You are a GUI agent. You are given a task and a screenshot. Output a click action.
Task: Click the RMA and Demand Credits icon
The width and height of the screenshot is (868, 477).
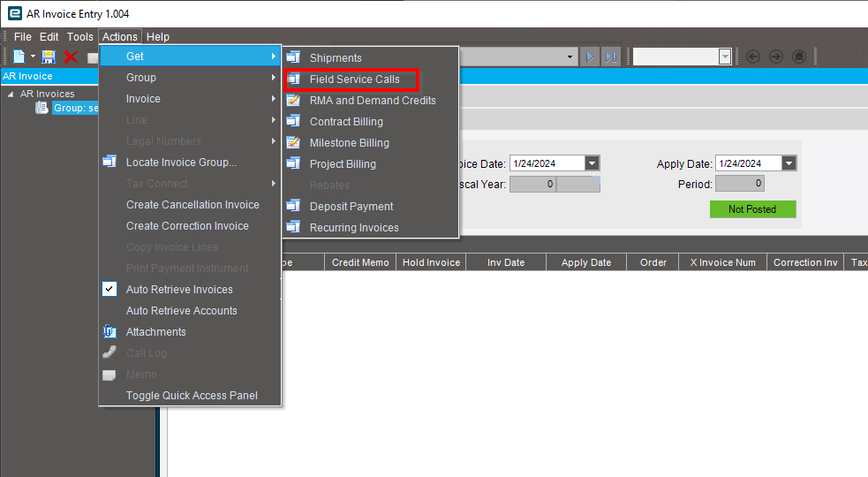coord(293,100)
